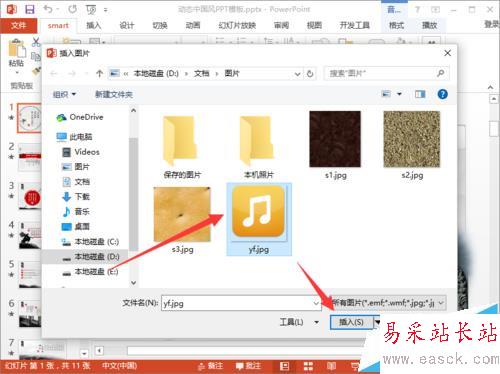500x374 pixels.
Task: Click the Undo arrow in quick access toolbar
Action: pos(47,9)
